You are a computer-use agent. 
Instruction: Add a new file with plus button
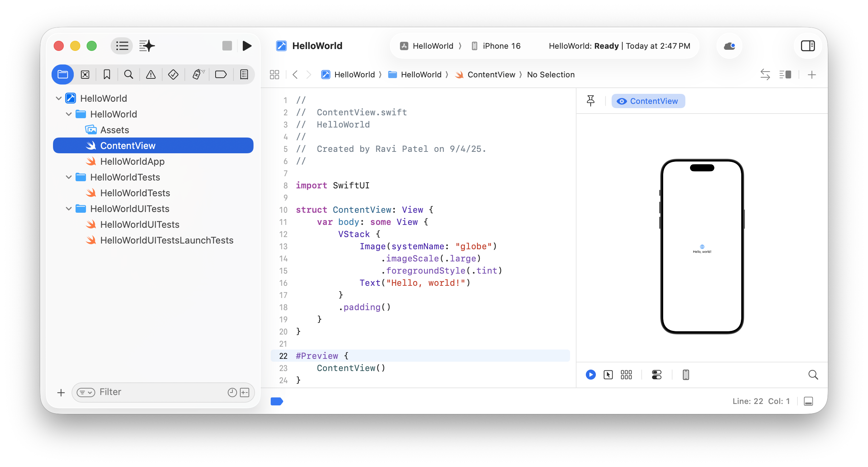coord(61,393)
